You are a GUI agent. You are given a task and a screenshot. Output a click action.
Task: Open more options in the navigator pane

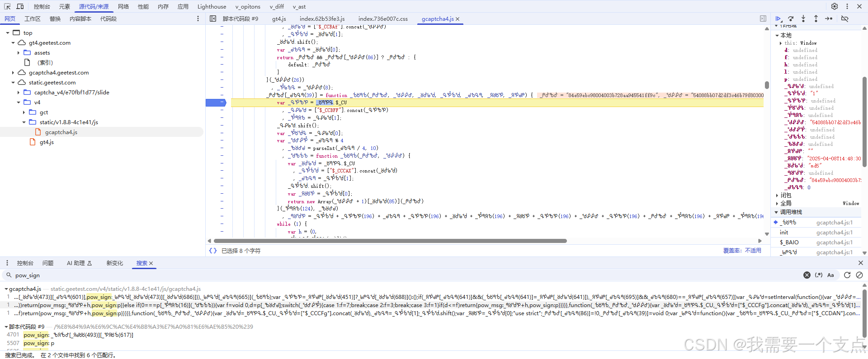[x=198, y=19]
